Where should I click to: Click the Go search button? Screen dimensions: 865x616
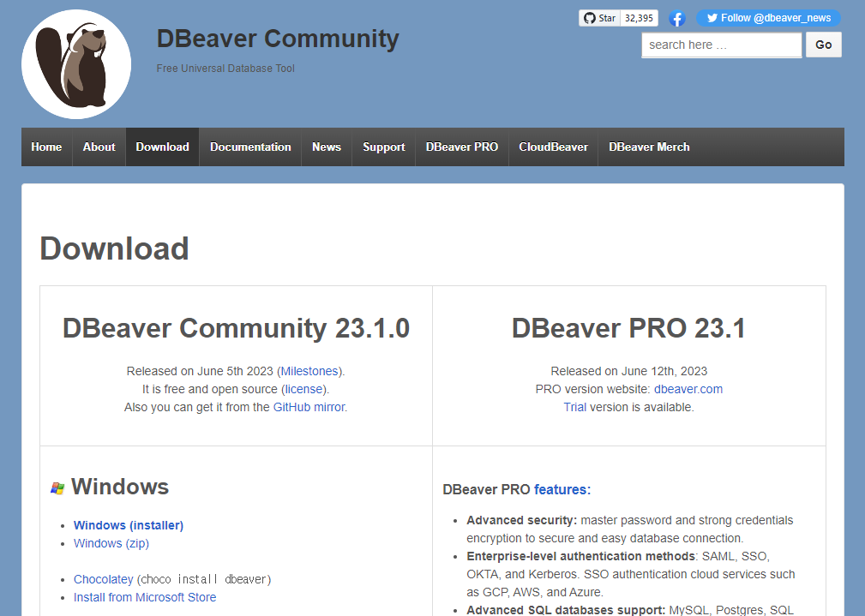pos(824,45)
